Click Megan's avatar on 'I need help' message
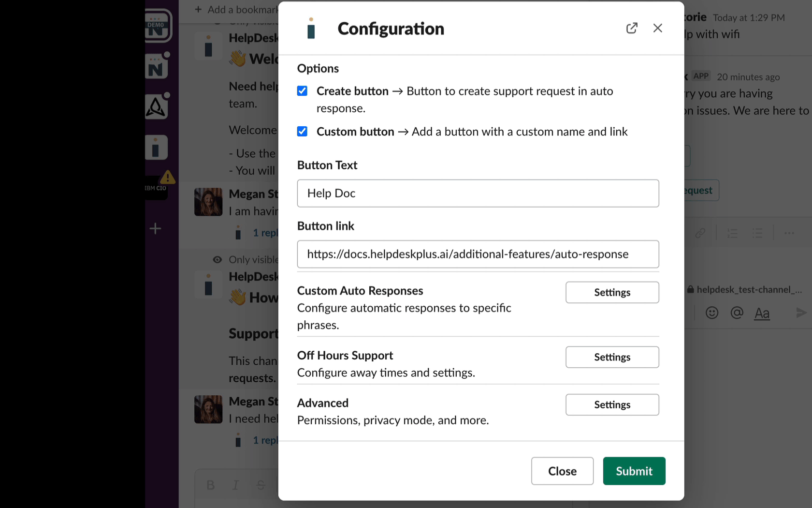 pos(208,409)
